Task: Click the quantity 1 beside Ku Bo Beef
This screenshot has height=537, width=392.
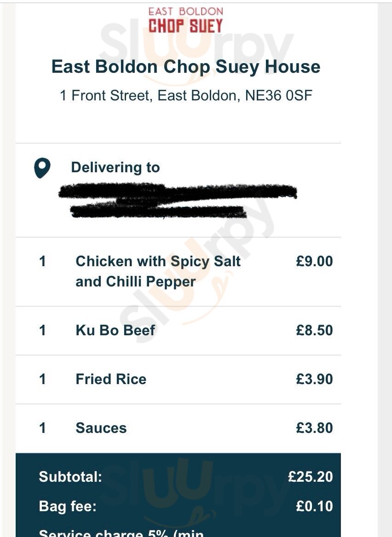Action: tap(42, 331)
